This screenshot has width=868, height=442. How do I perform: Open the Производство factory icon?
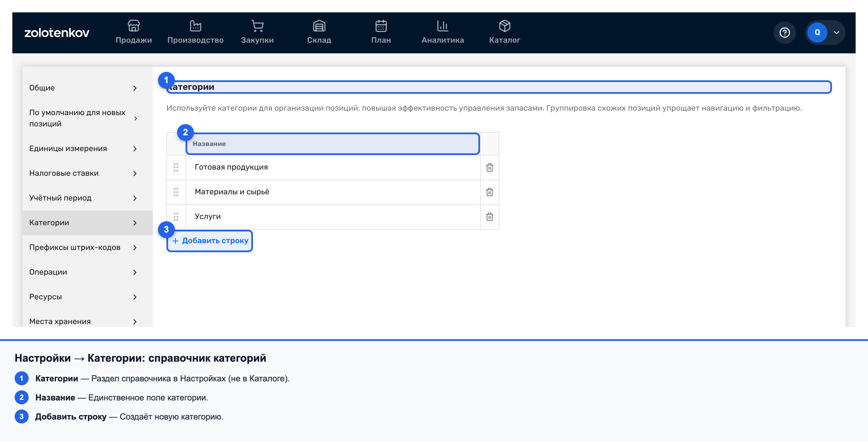click(x=195, y=26)
